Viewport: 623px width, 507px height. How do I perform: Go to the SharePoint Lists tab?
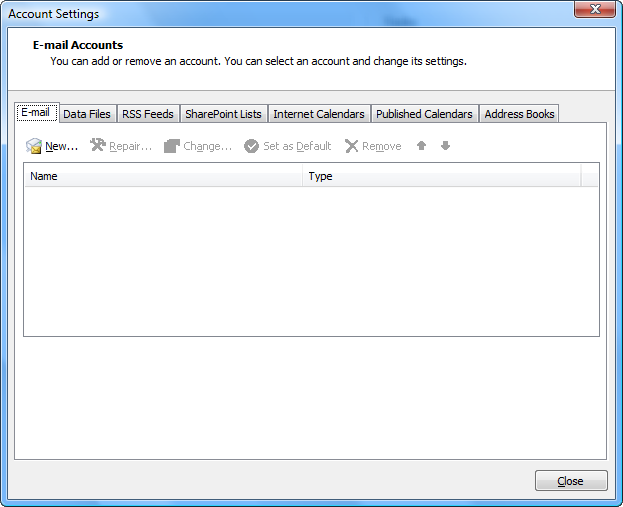pos(223,114)
